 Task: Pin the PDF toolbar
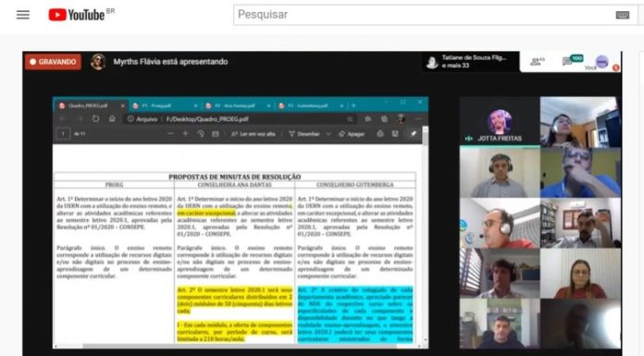(x=414, y=133)
